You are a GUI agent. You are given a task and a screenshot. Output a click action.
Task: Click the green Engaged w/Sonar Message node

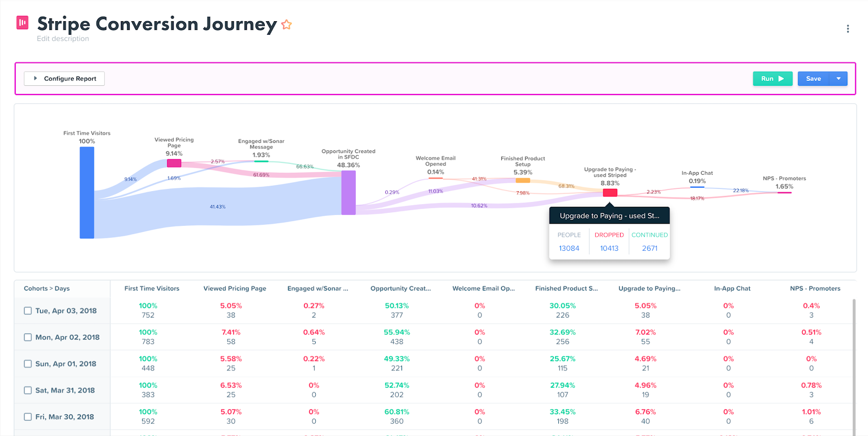pos(261,161)
